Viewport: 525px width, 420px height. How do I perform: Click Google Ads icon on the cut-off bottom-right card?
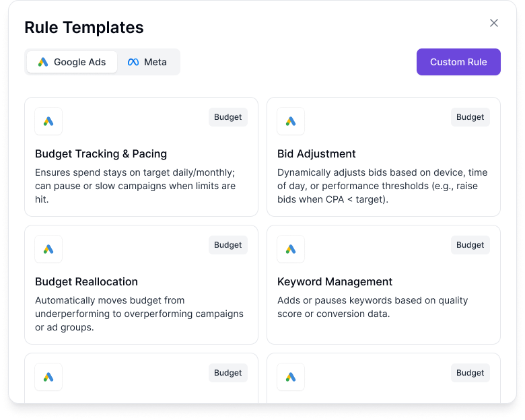[291, 377]
